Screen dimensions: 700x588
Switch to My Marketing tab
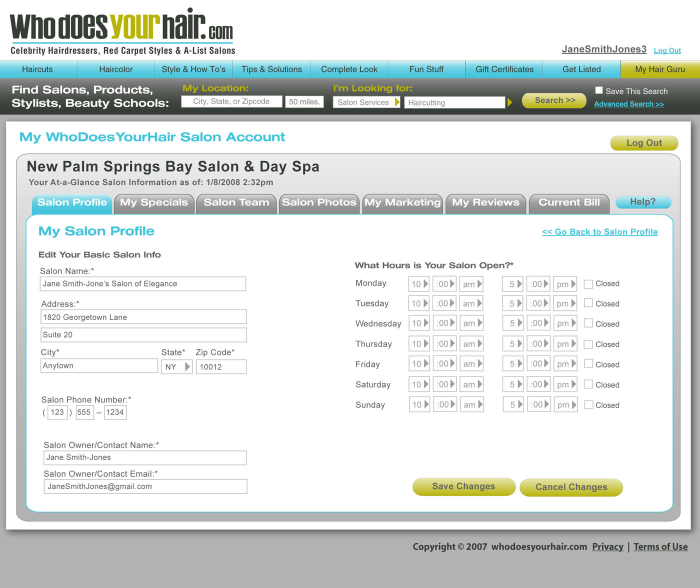coord(402,203)
